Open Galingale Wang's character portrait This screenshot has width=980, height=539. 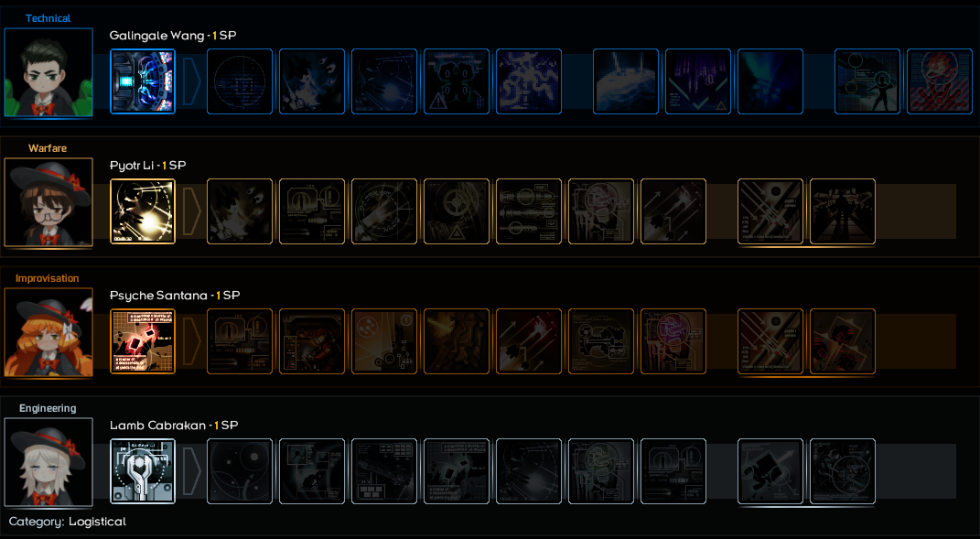(x=48, y=72)
